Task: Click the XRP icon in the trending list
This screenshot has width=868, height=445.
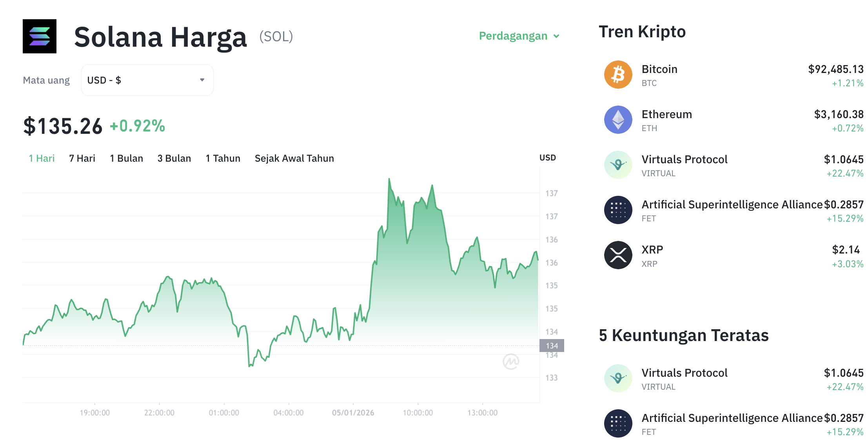Action: coord(618,255)
